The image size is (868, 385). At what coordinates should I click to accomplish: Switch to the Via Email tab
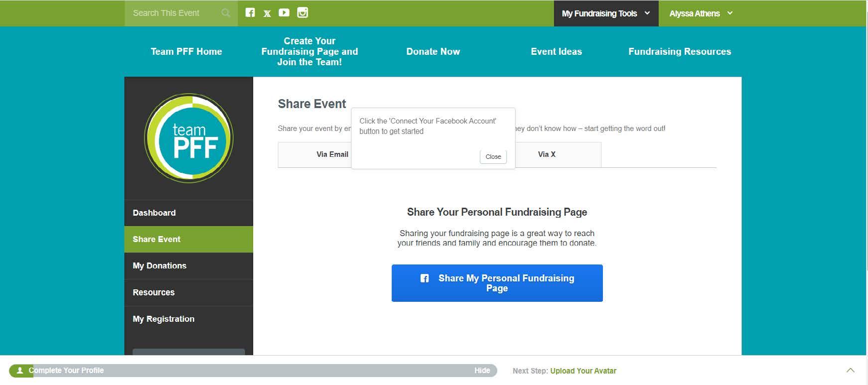(332, 154)
